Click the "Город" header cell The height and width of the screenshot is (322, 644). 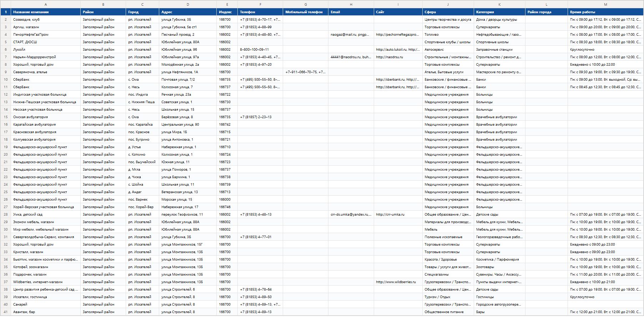pyautogui.click(x=142, y=12)
